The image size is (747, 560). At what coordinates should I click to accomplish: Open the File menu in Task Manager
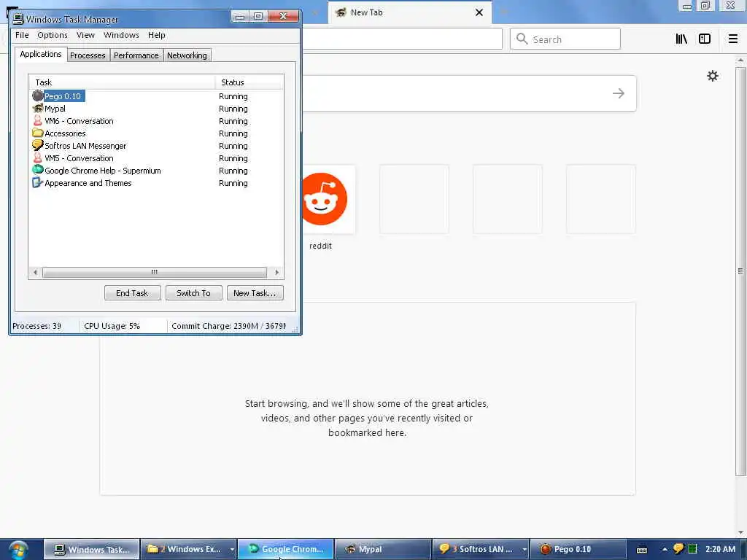pos(22,35)
